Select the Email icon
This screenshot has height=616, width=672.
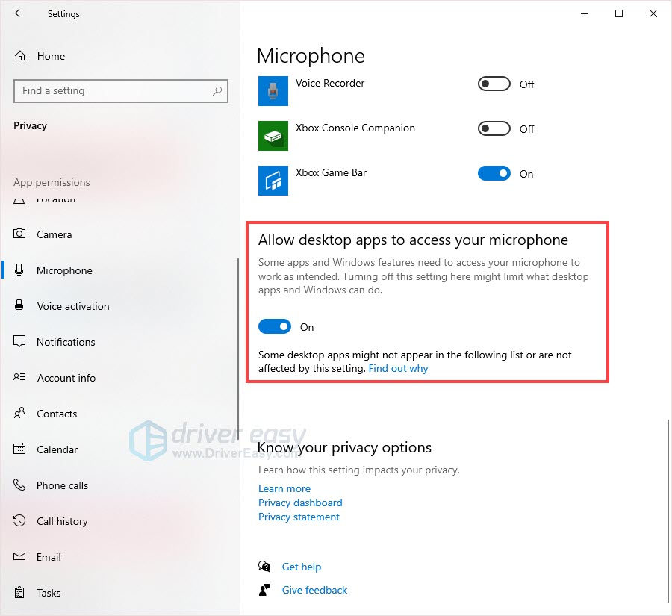click(x=19, y=556)
